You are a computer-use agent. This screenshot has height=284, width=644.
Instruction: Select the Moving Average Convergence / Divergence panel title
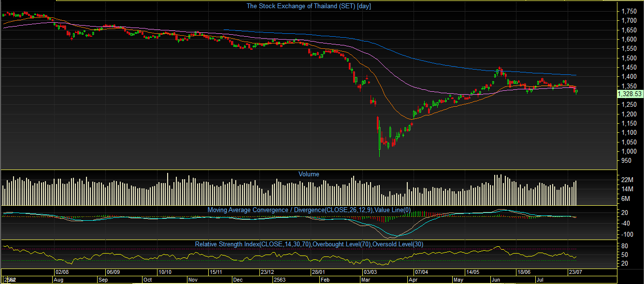(309, 210)
